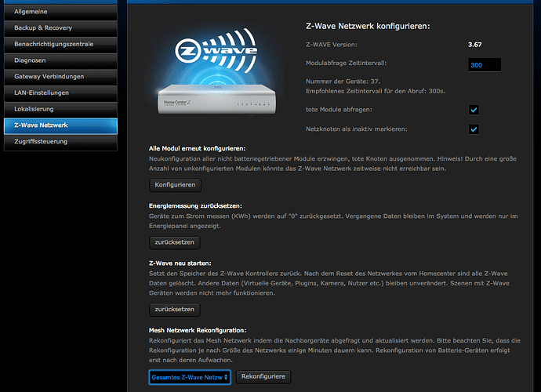Click the 'Nummer der Geräte: 37.' text

343,82
